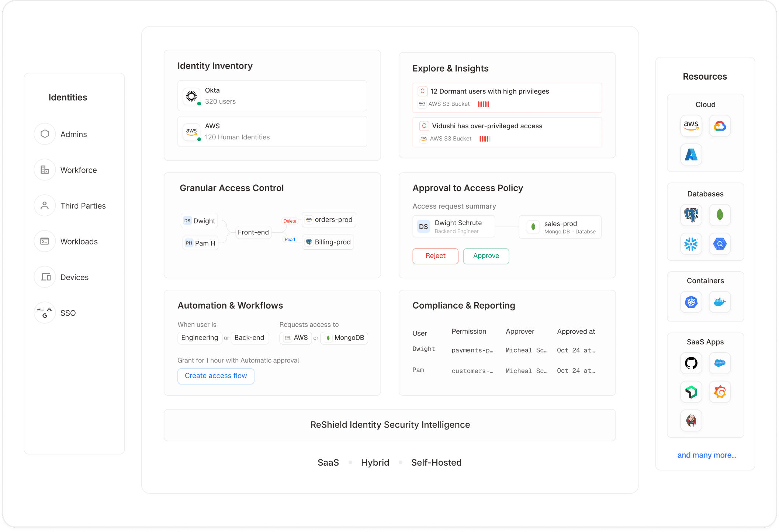Viewport: 779px width, 532px height.
Task: Open the Snowflake database icon
Action: (691, 244)
